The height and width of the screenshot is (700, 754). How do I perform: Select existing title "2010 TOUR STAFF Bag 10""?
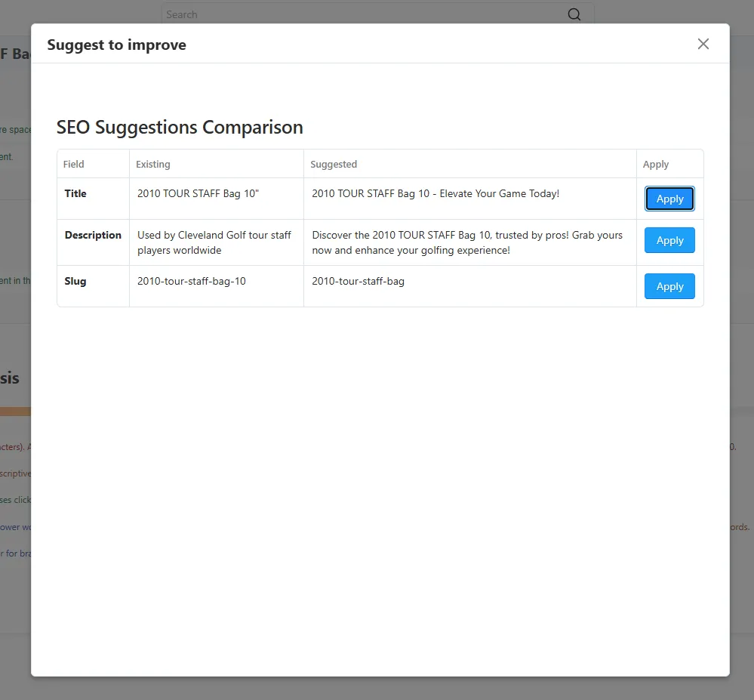(198, 193)
